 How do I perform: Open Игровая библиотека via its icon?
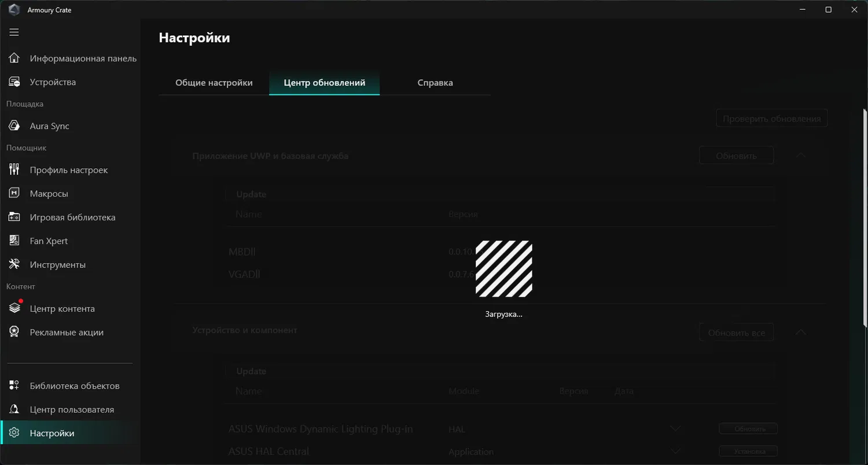[14, 217]
